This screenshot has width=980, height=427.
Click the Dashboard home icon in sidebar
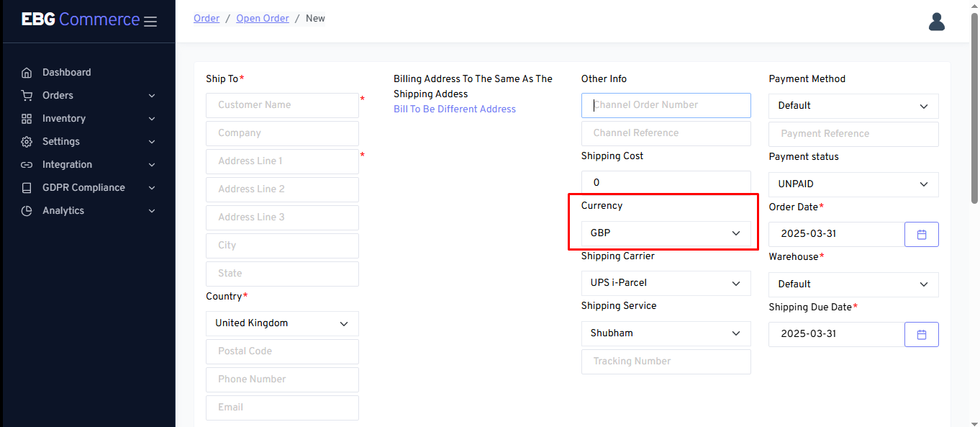coord(27,73)
